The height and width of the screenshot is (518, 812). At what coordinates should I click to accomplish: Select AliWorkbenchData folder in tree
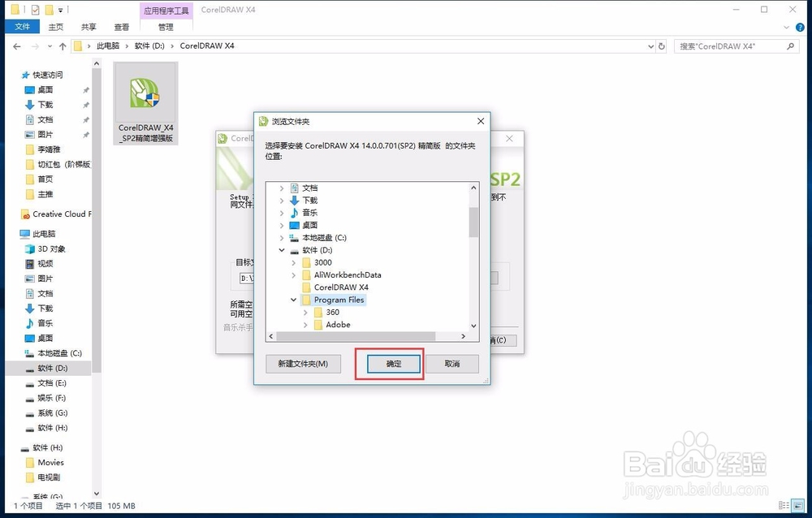(348, 275)
